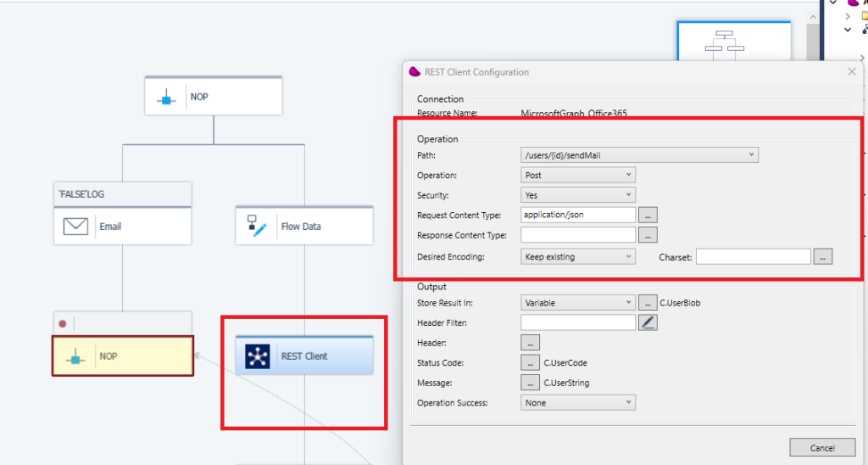The image size is (868, 465).
Task: Open the Operation dropdown set to Post
Action: pos(577,175)
